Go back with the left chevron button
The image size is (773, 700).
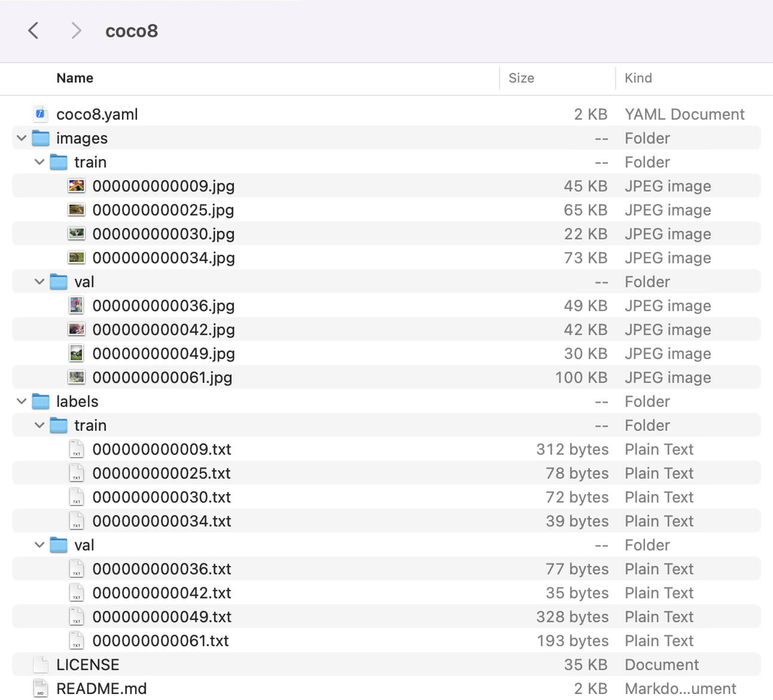tap(33, 30)
